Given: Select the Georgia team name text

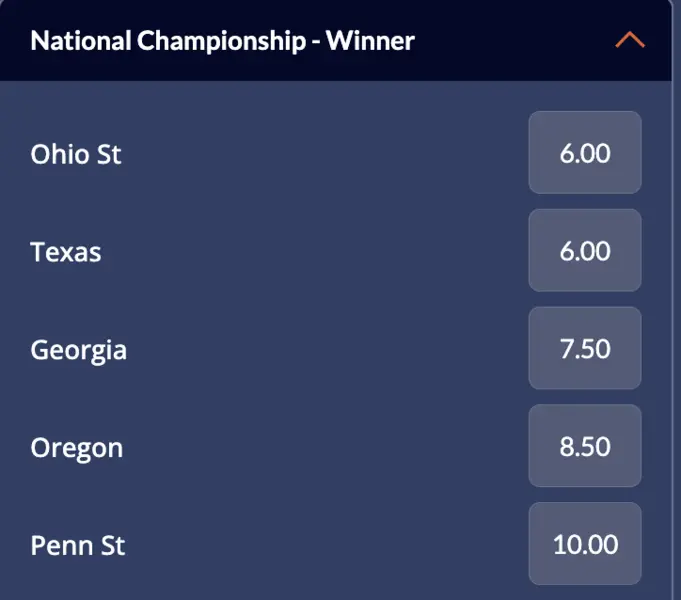Looking at the screenshot, I should point(79,350).
